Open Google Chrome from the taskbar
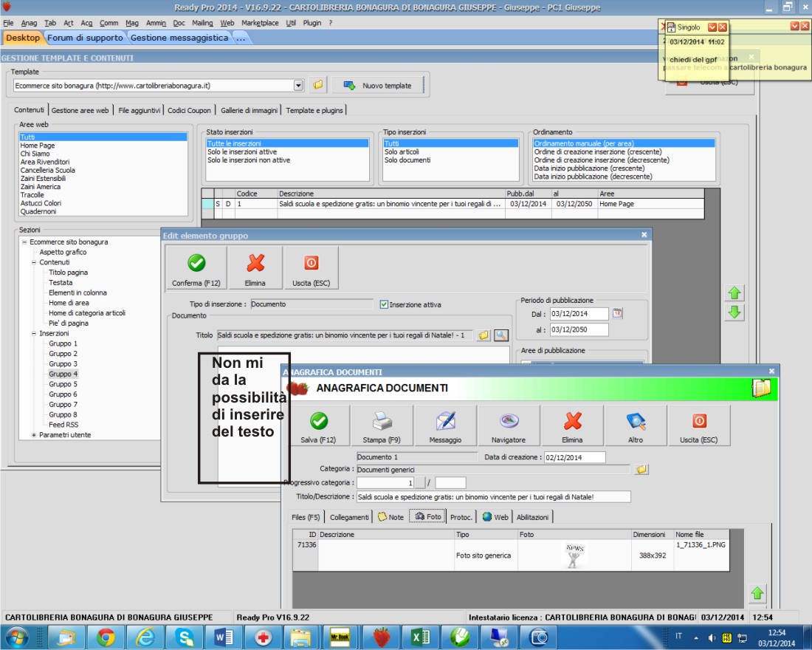The width and height of the screenshot is (812, 650). coord(106,637)
